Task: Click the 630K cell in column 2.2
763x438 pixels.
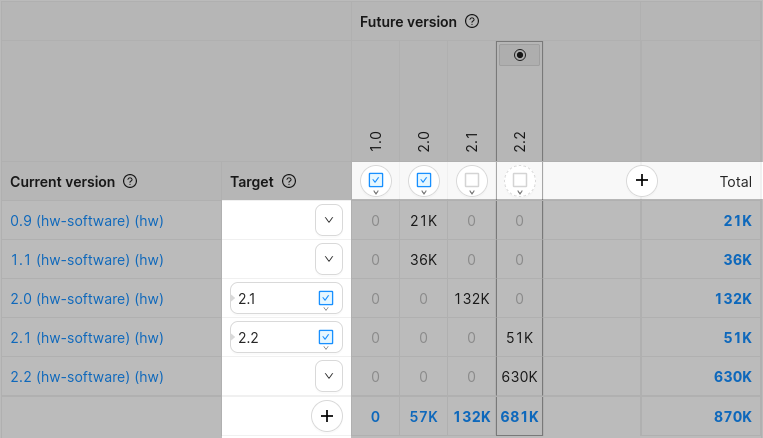Action: [519, 377]
